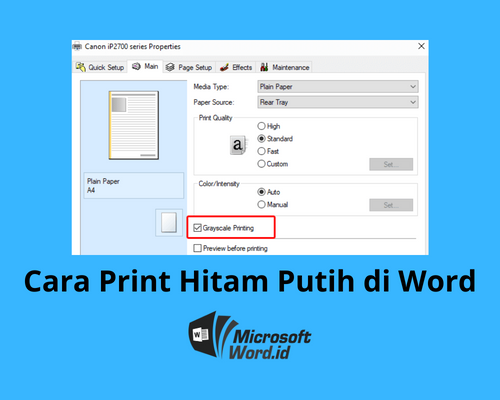
Task: Select Manual color intensity
Action: click(273, 205)
